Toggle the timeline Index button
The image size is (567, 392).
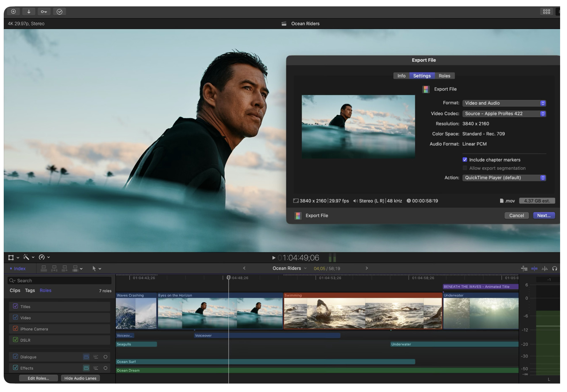[18, 268]
